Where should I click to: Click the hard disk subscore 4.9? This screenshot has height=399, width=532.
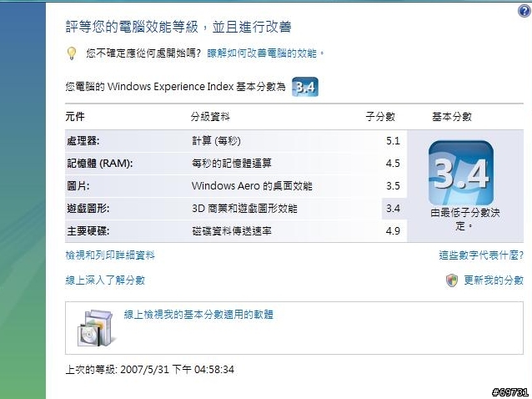(393, 231)
